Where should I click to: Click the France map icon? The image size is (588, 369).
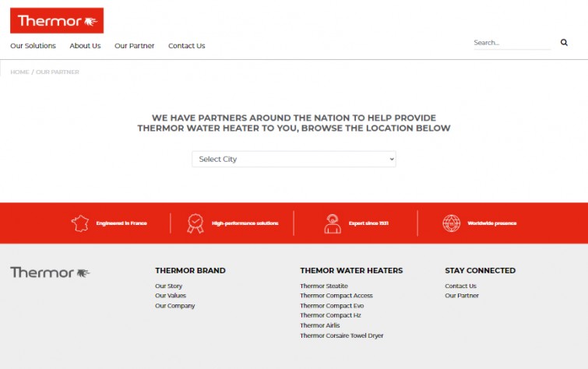pos(80,223)
